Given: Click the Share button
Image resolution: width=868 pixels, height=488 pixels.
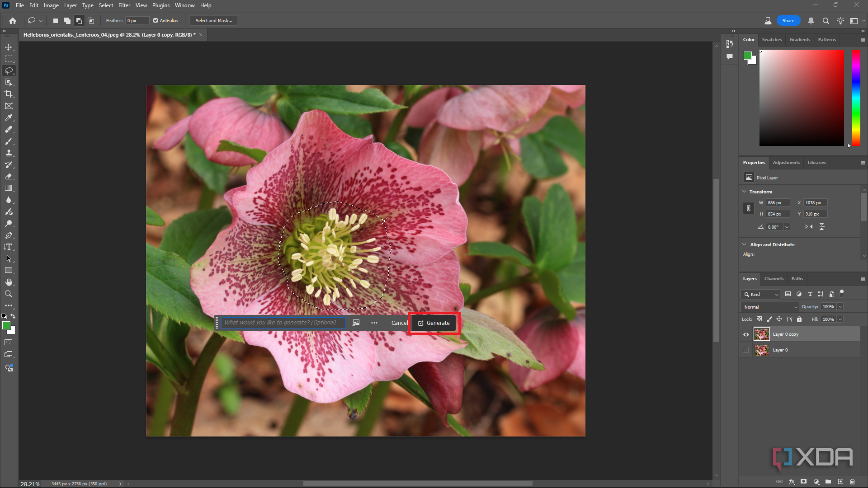Looking at the screenshot, I should (788, 21).
